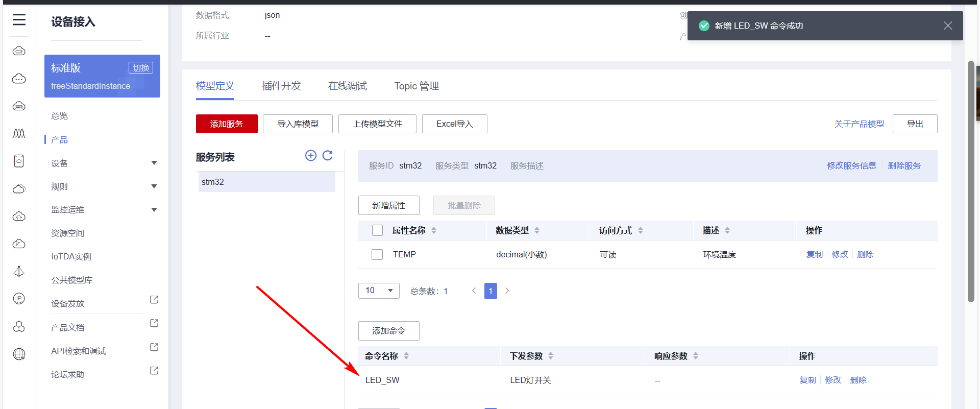Viewport: 980px width, 409px height.
Task: Click 上传模型文件 button
Action: (x=377, y=124)
